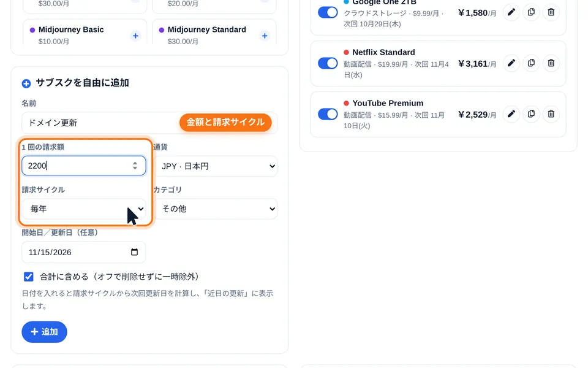Edit Google One 2TB subscription

[511, 12]
